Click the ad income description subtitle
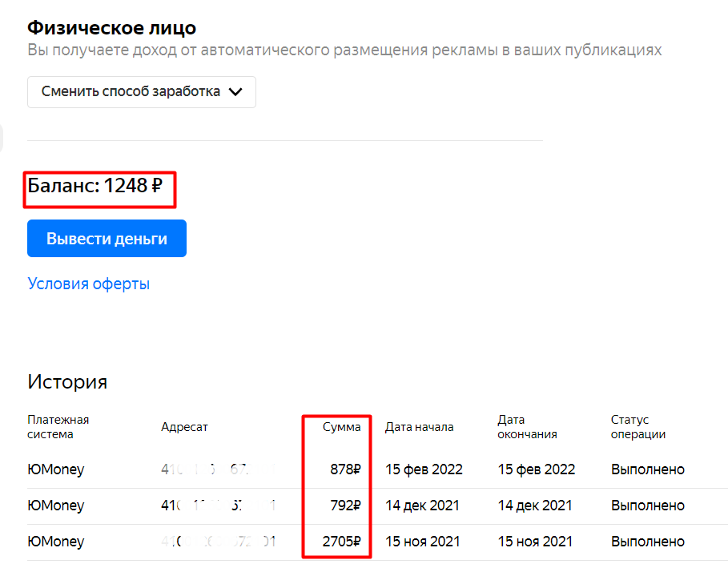The image size is (728, 564). 344,50
